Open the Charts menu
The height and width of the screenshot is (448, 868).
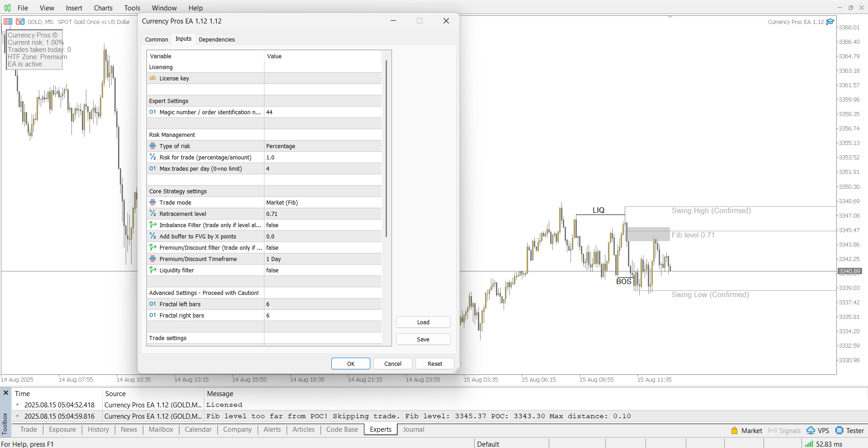coord(103,8)
